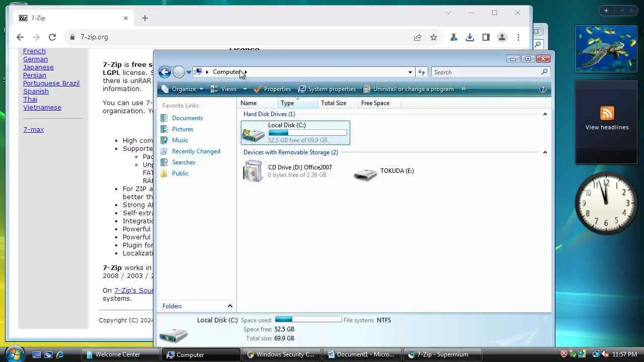Select CD Drive (D:) Office2007 icon
This screenshot has height=362, width=644.
(x=253, y=171)
